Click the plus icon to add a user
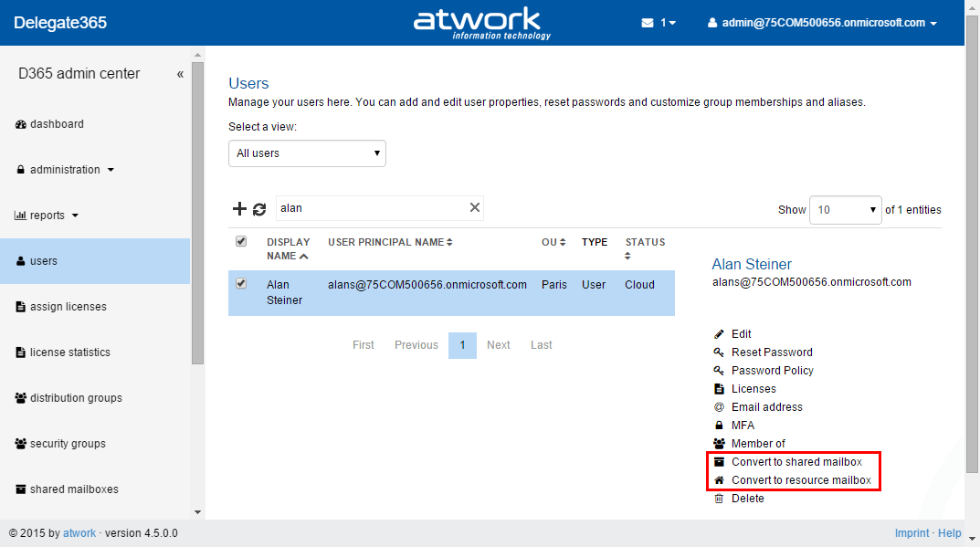Image resolution: width=980 pixels, height=547 pixels. 239,209
